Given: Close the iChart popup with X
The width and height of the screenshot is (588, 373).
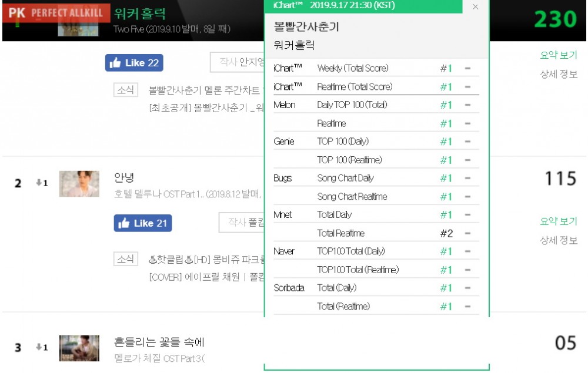Looking at the screenshot, I should 475,6.
